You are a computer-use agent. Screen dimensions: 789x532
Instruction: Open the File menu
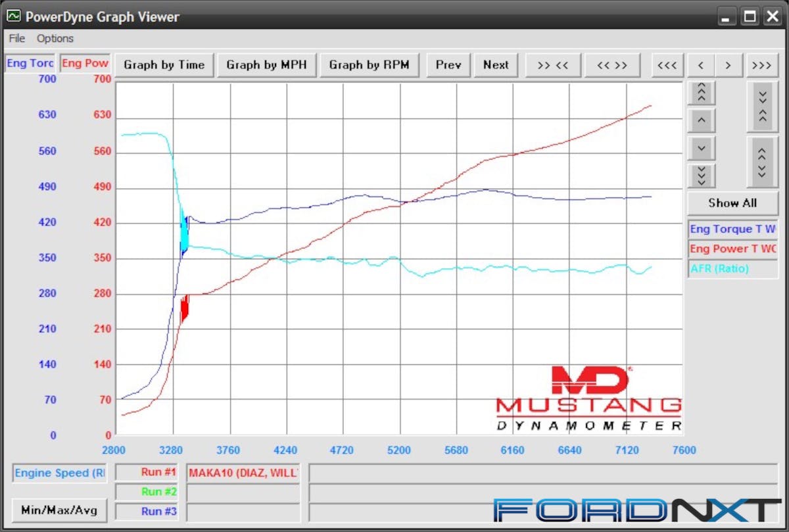pos(17,38)
